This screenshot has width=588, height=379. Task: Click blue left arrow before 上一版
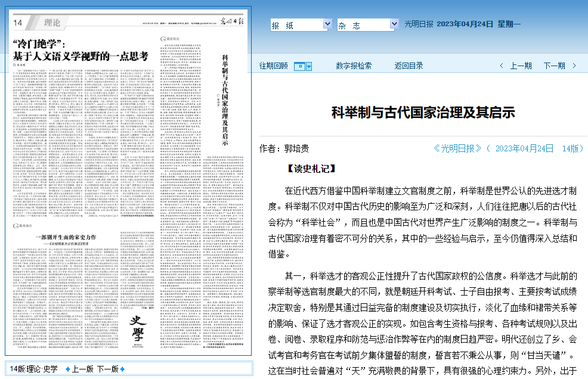click(67, 369)
